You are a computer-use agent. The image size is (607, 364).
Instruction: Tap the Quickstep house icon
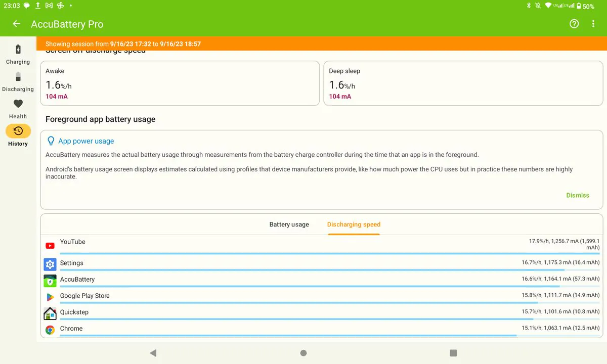(50, 313)
